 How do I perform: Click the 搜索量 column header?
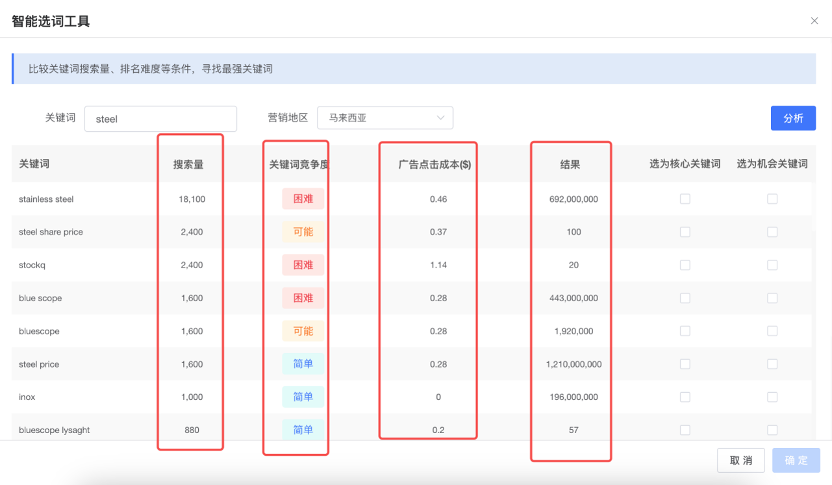pyautogui.click(x=188, y=164)
